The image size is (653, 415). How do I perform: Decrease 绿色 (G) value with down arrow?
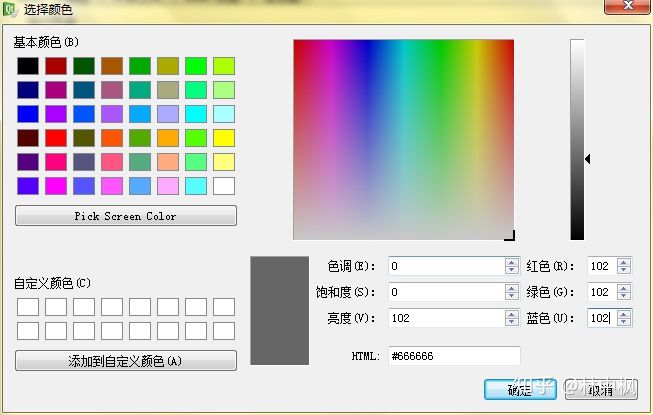pos(624,296)
